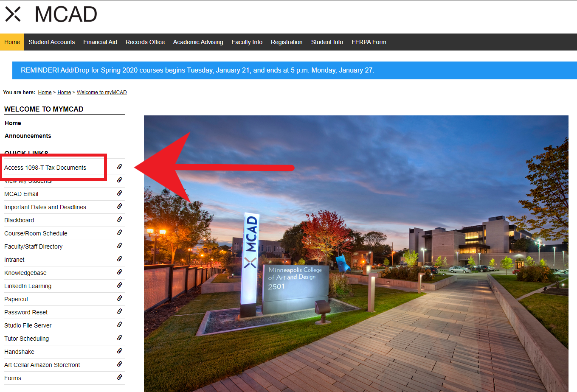
Task: Open Important Dates and Deadlines
Action: (45, 207)
